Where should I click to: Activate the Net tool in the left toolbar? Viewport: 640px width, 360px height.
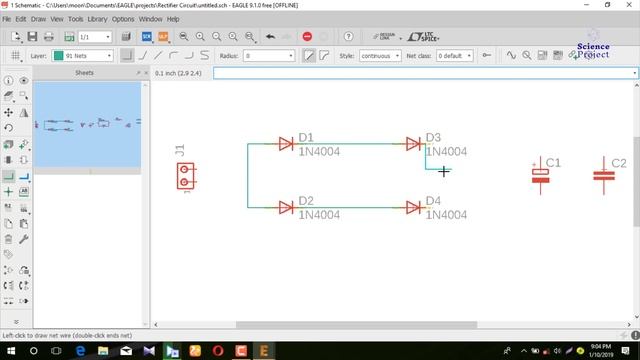8,176
